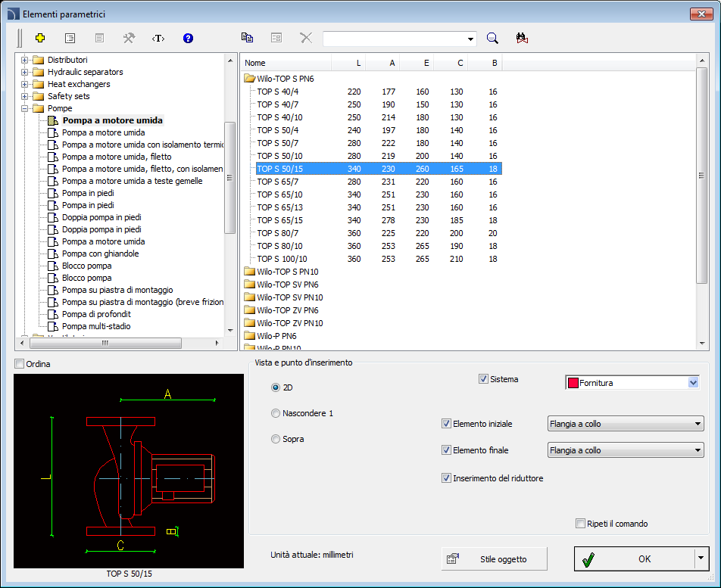
Task: Click the Blocco pompa first item icon
Action: pyautogui.click(x=53, y=266)
